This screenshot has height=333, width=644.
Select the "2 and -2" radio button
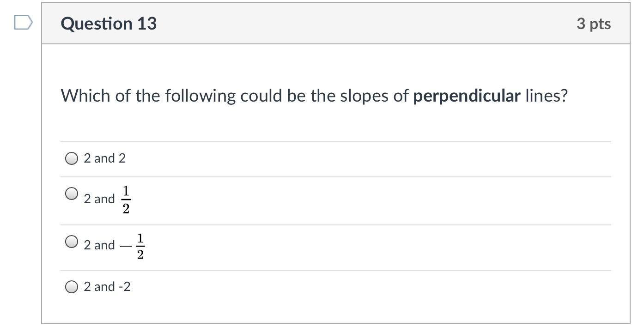72,287
